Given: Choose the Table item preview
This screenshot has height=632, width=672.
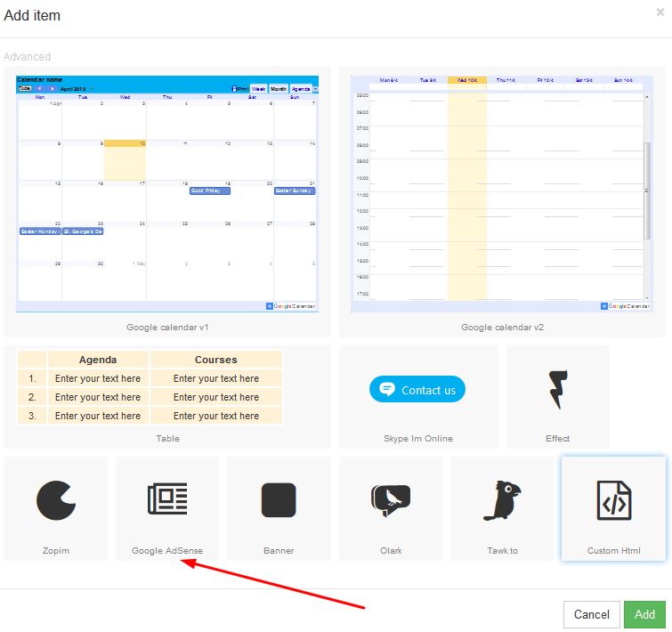Looking at the screenshot, I should coord(150,387).
